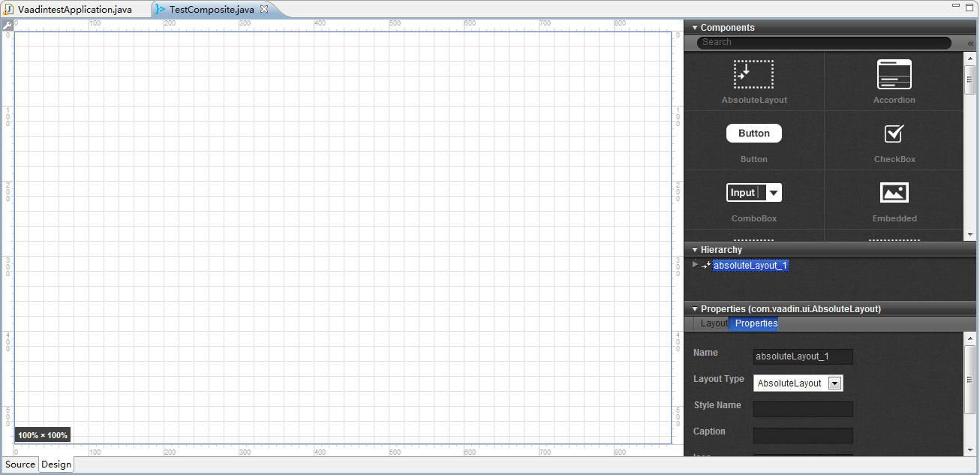Select the AbsoluteLayout component icon
This screenshot has width=980, height=475.
tap(753, 74)
